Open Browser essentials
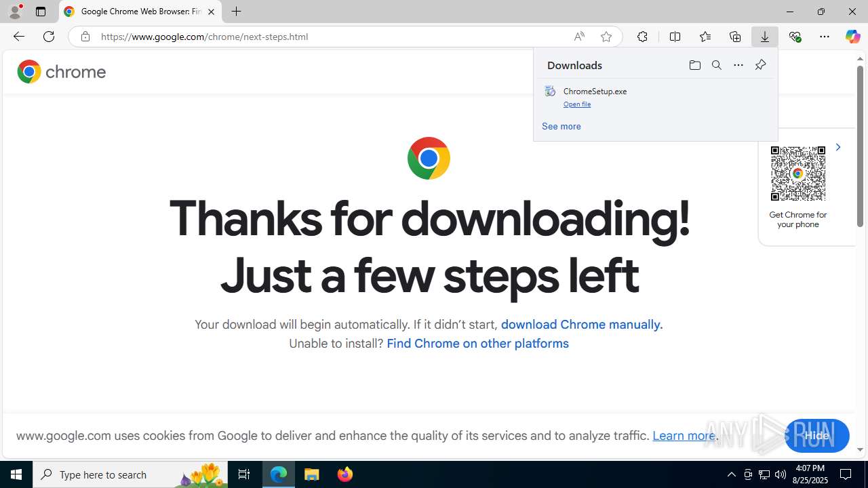The image size is (868, 488). point(795,37)
